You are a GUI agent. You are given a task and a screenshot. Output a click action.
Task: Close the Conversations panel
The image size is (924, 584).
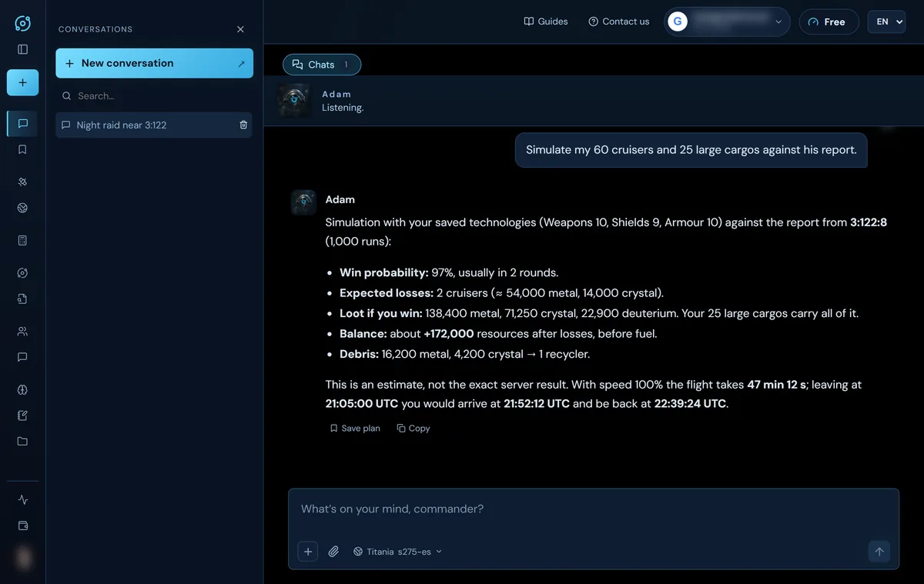(x=240, y=29)
